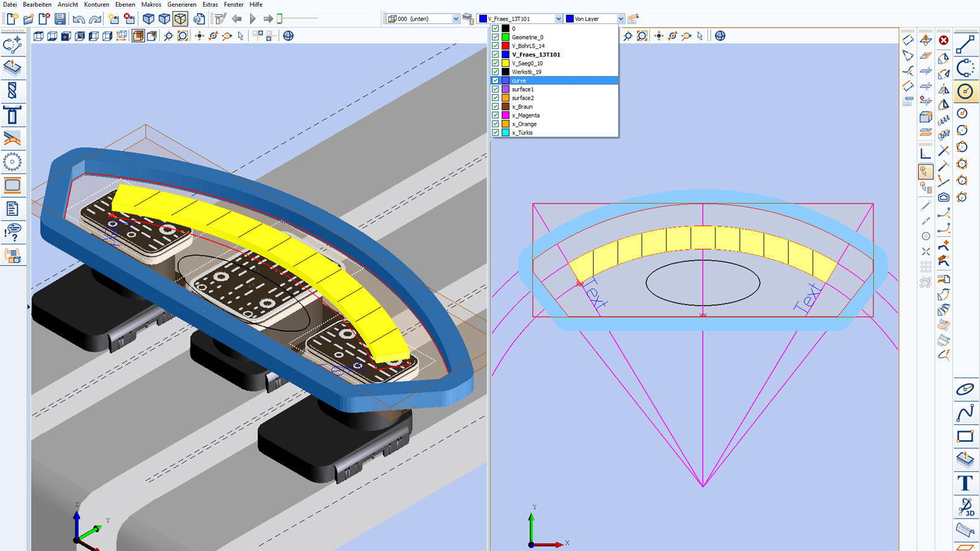Select the Spline curve tool
980x551 pixels.
965,413
